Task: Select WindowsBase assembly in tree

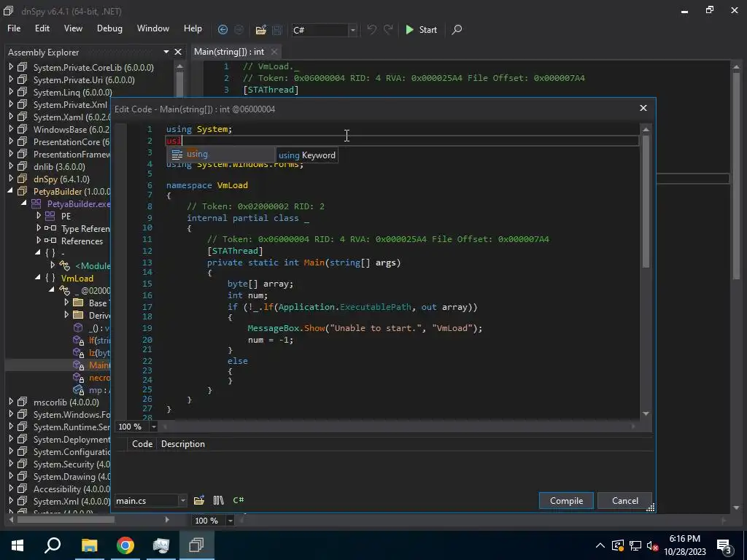Action: [71, 130]
